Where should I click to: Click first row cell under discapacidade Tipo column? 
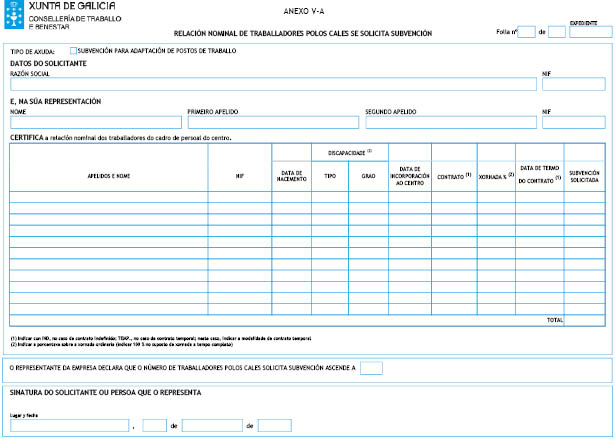[329, 197]
